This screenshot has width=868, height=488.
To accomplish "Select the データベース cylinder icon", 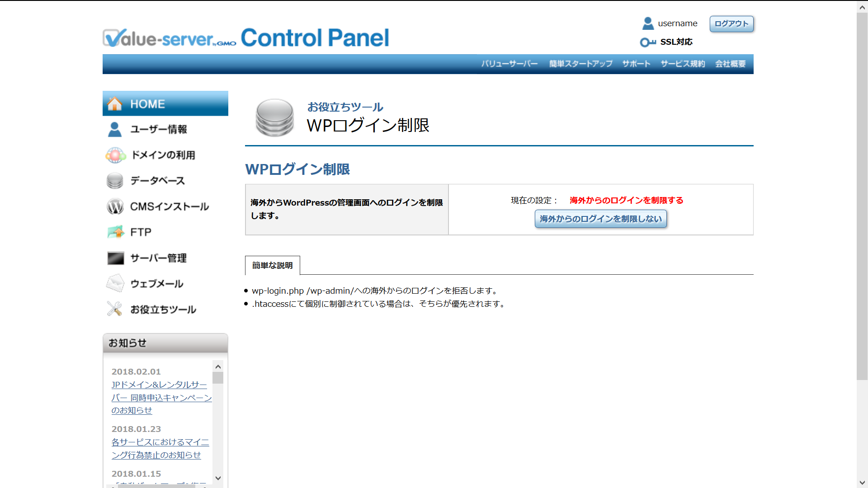I will coord(115,181).
